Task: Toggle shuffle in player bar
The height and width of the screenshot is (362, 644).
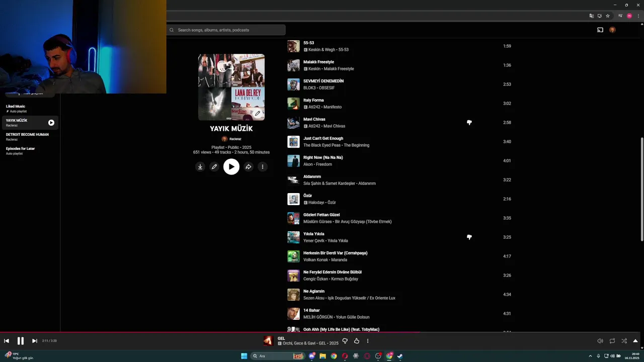Action: click(x=624, y=341)
